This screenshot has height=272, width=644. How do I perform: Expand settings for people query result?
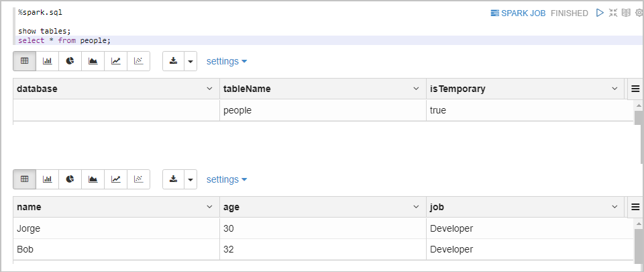227,179
